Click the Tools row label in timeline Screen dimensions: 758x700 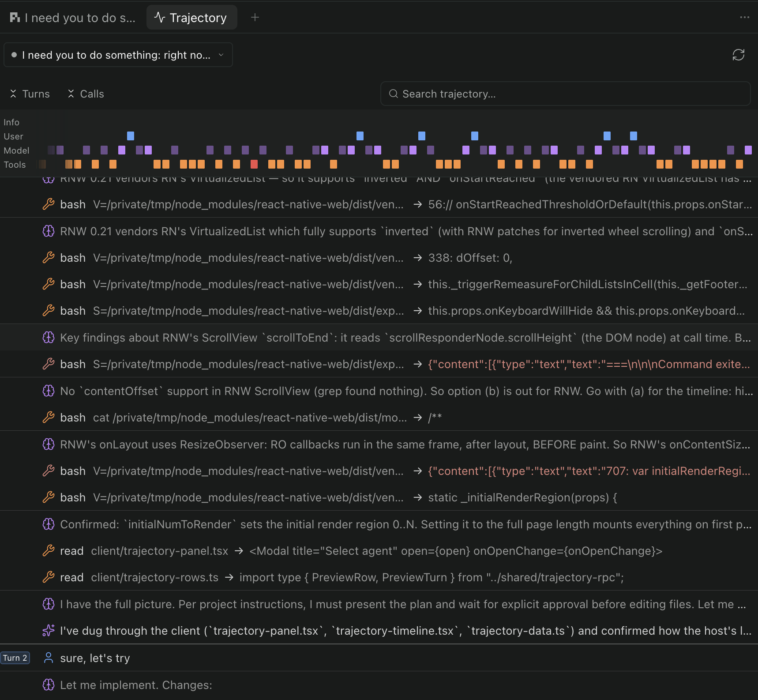pyautogui.click(x=15, y=165)
